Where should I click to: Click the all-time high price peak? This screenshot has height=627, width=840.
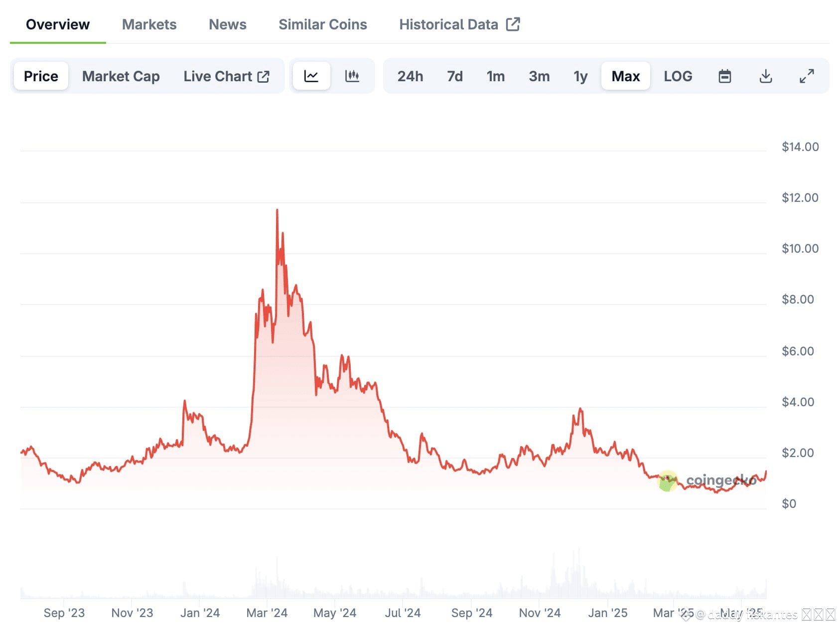tap(277, 210)
